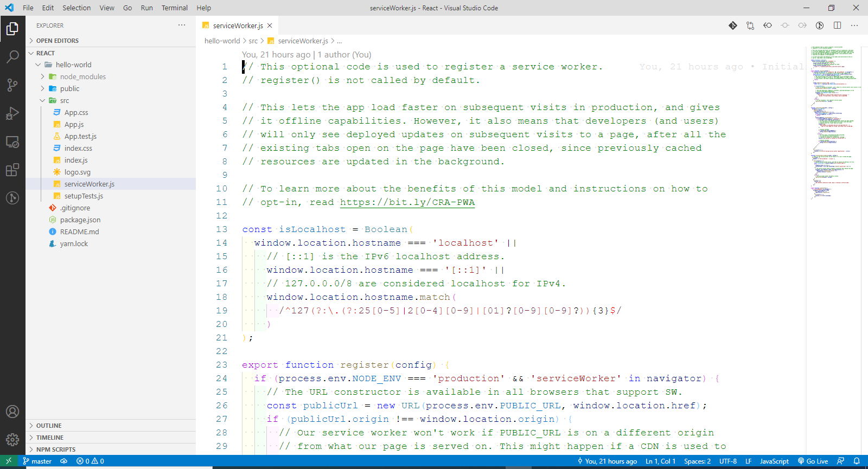The image size is (868, 469).
Task: Click the Open Changes compare icon
Action: coord(750,25)
